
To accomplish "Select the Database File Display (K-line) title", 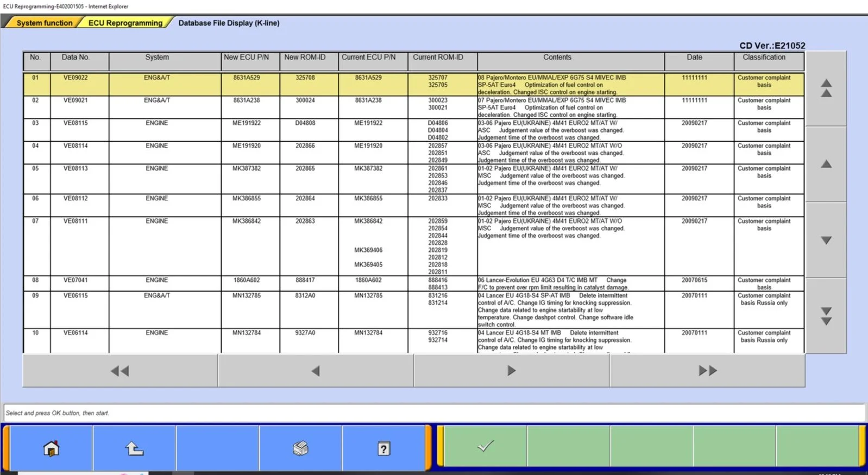I will (229, 23).
